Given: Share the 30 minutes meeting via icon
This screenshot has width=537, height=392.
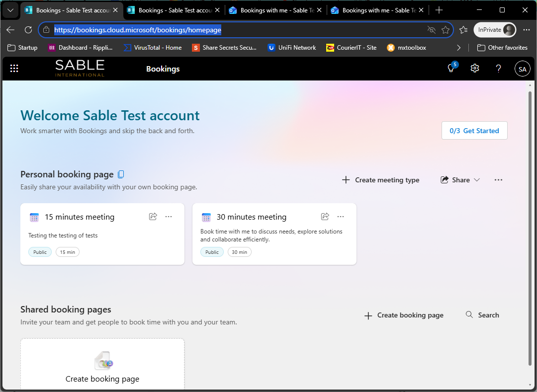Looking at the screenshot, I should pyautogui.click(x=325, y=217).
